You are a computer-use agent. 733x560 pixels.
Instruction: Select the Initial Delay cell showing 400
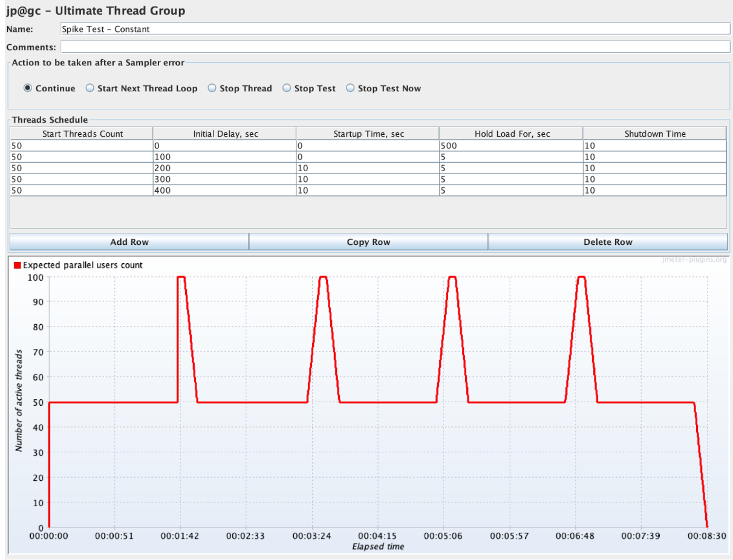tap(224, 190)
